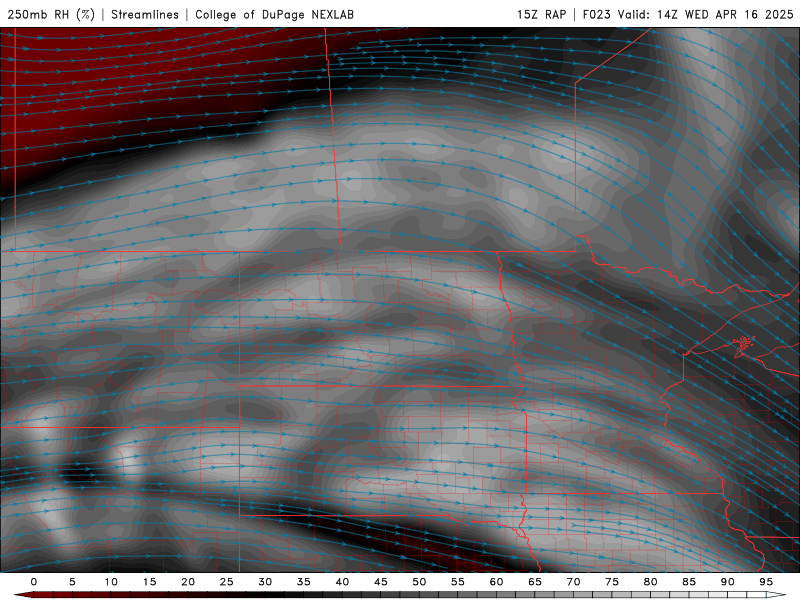Viewport: 800px width, 600px height.
Task: Click the 60 label on the color scale
Action: [x=496, y=582]
